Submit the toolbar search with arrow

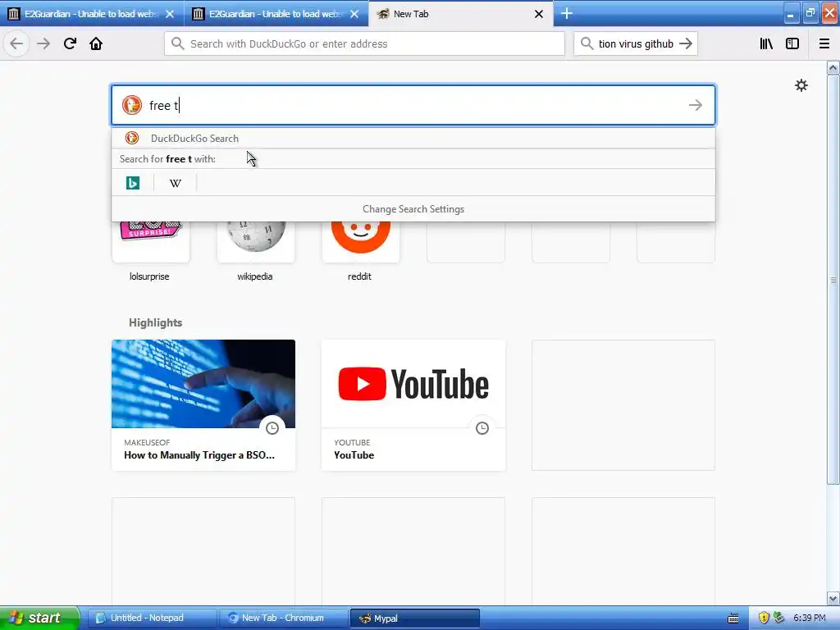pos(686,44)
